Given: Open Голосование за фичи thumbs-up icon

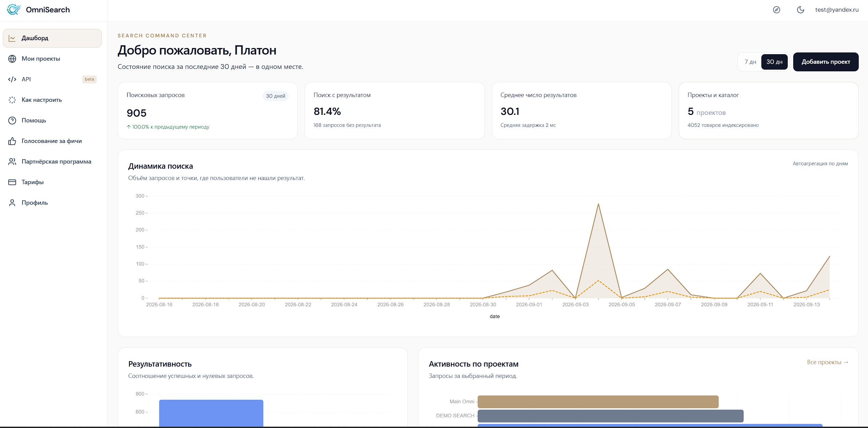Looking at the screenshot, I should [x=12, y=141].
